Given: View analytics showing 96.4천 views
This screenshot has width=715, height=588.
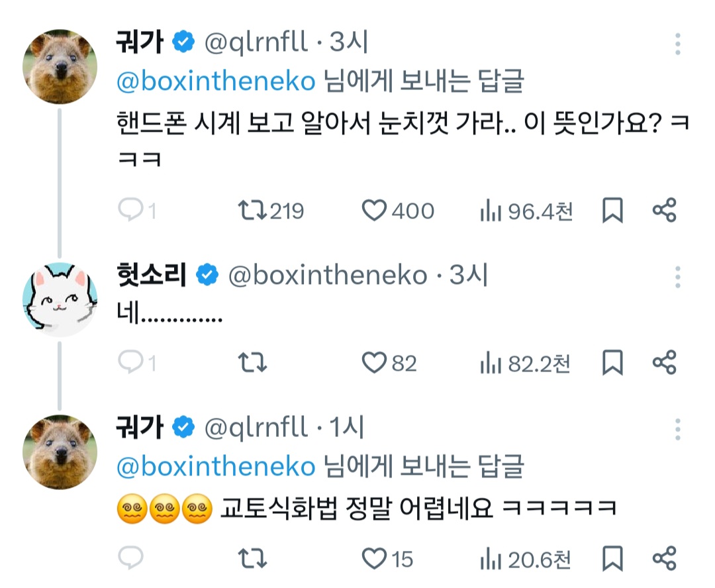Looking at the screenshot, I should coord(489,211).
